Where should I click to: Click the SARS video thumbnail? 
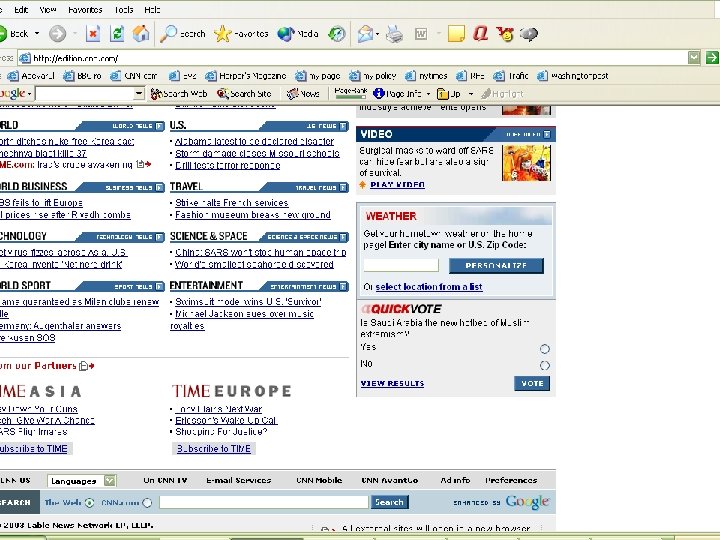[526, 163]
